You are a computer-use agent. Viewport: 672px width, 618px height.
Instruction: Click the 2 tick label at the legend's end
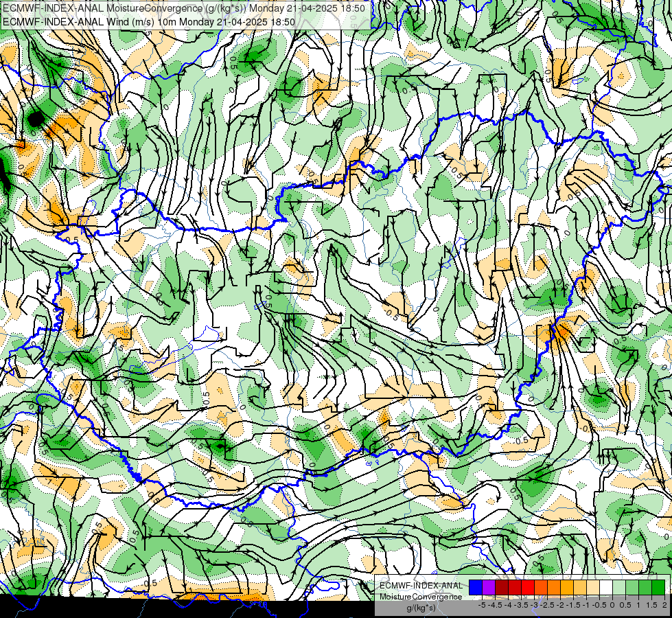[664, 605]
